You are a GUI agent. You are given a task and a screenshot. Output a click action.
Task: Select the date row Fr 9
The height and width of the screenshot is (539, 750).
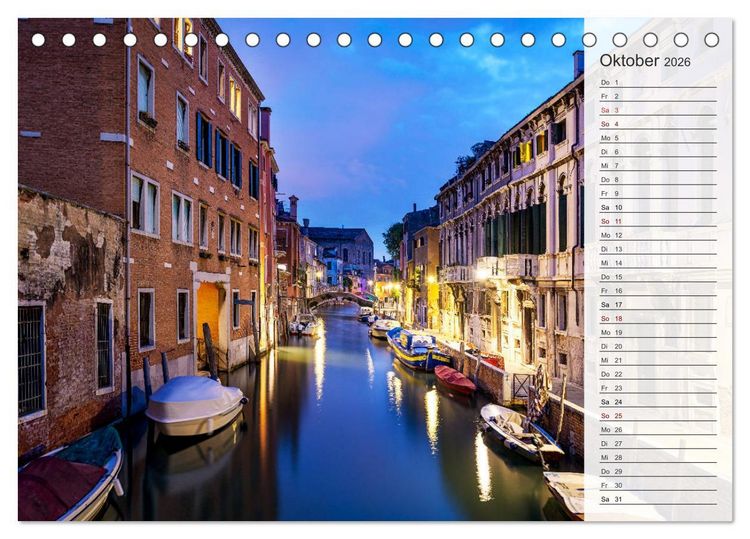click(658, 193)
